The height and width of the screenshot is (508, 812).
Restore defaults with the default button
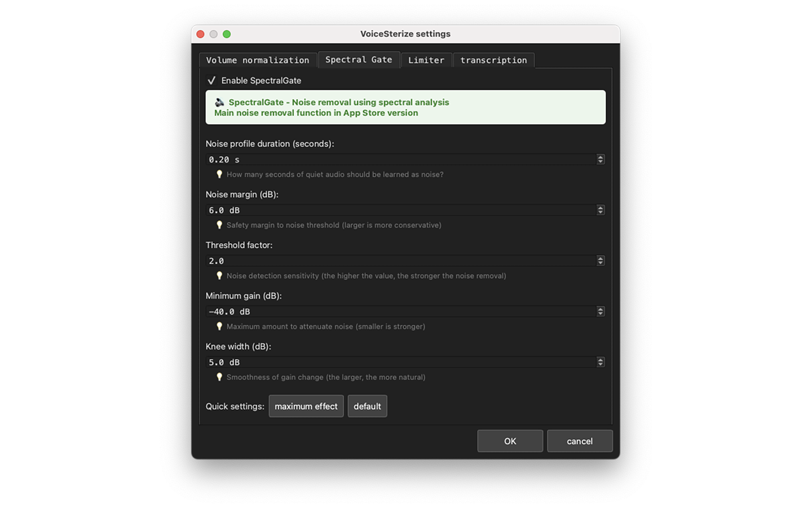click(x=367, y=406)
